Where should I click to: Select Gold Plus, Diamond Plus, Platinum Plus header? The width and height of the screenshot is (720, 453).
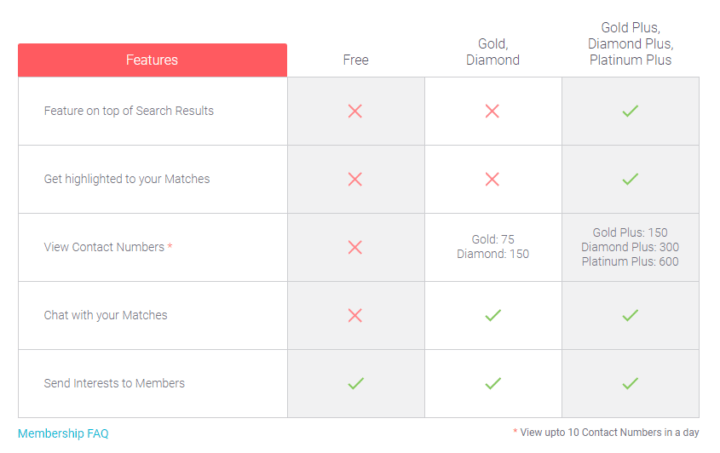tap(630, 44)
